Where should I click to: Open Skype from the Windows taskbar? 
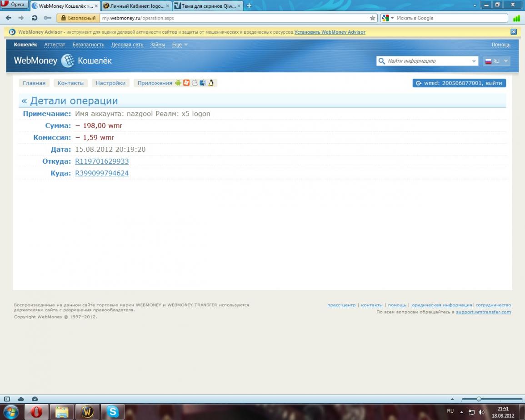[x=113, y=412]
